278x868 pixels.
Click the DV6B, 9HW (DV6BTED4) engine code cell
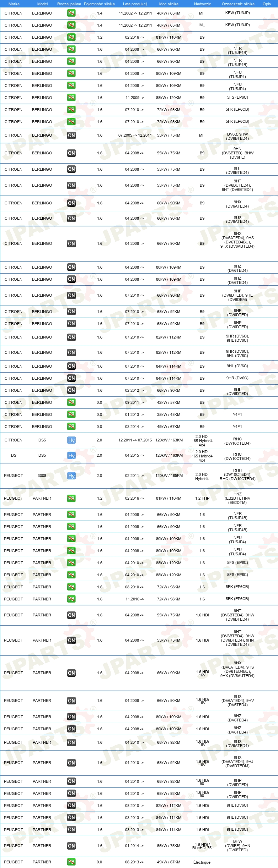[237, 136]
